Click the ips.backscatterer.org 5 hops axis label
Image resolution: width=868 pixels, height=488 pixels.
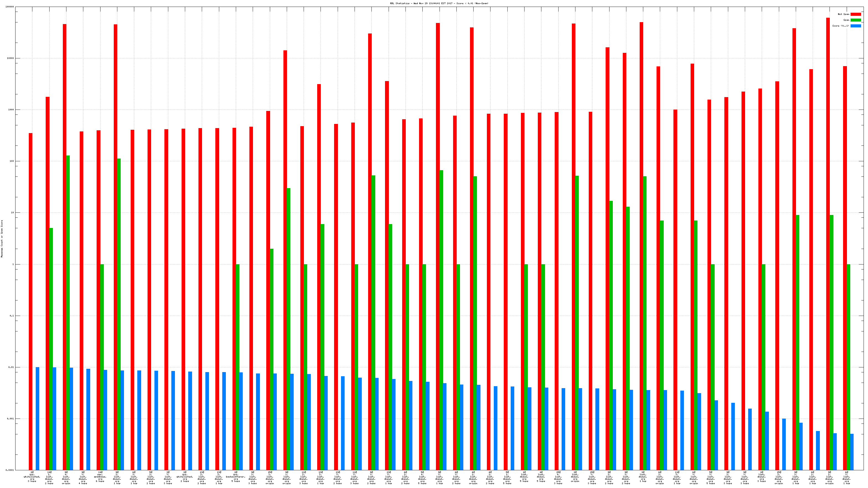coord(236,477)
